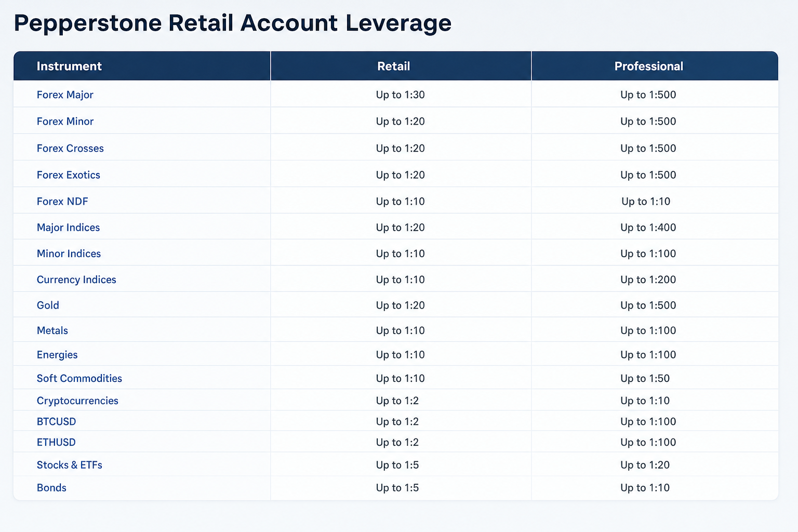The height and width of the screenshot is (532, 798).
Task: Open the Bonds instrument link
Action: click(x=51, y=487)
